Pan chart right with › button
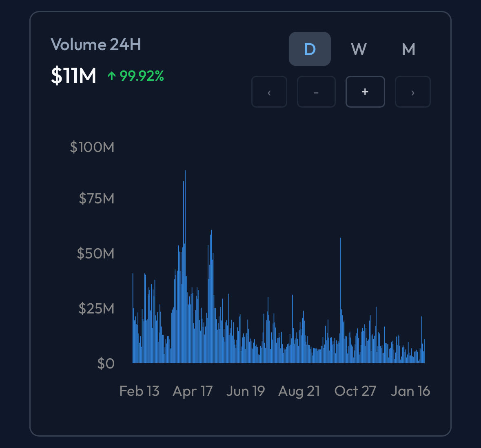 point(412,92)
